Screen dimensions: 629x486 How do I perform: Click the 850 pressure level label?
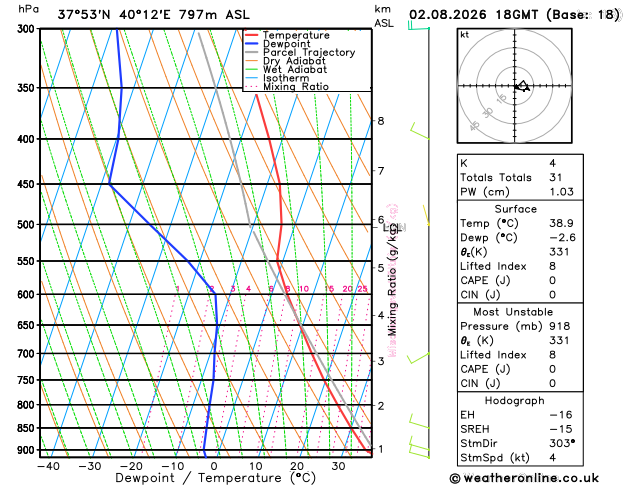pos(28,428)
